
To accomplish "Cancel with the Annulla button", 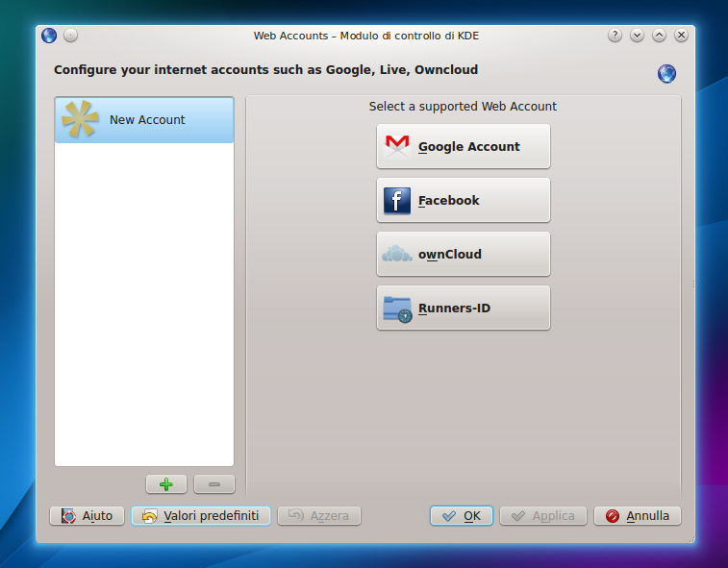I will 637,515.
